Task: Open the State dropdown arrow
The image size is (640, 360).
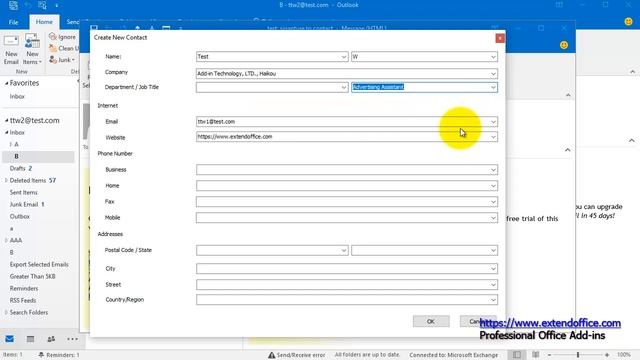Action: click(x=493, y=251)
